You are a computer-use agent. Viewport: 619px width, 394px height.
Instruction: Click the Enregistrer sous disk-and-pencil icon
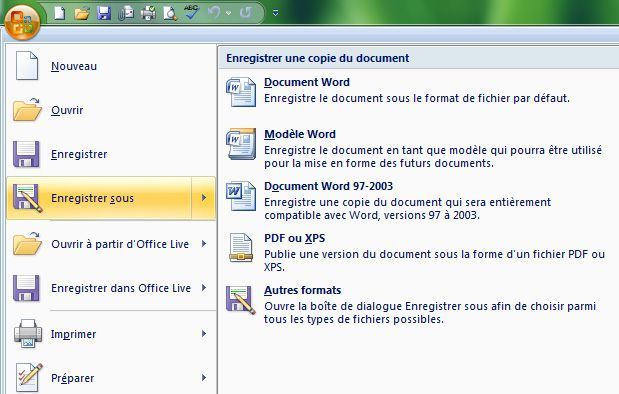pos(27,198)
